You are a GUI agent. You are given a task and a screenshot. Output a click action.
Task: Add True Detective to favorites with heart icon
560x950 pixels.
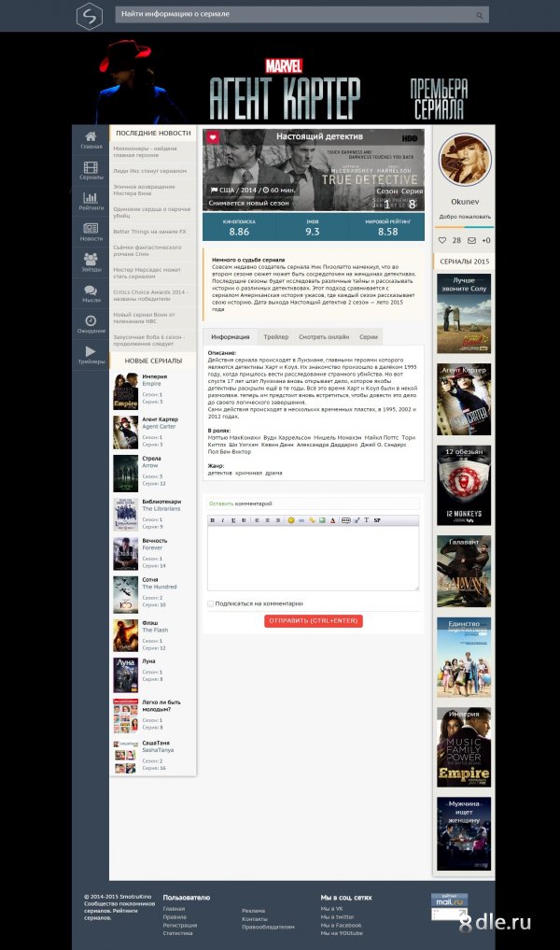click(x=213, y=136)
